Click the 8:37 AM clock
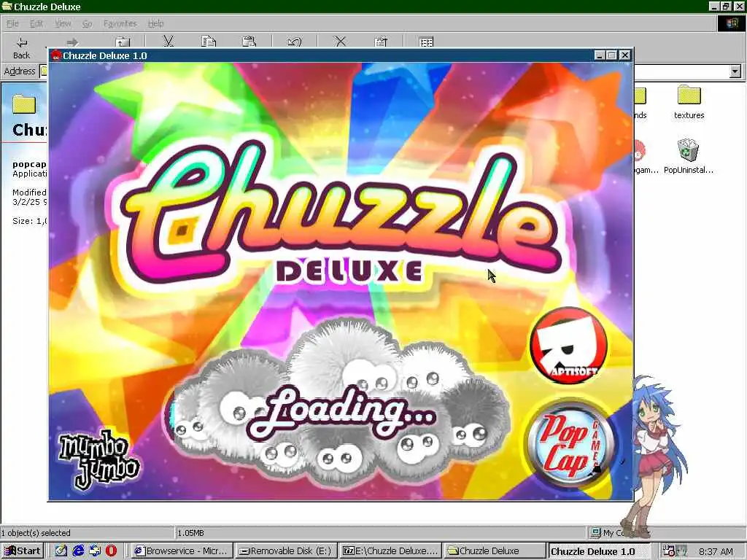This screenshot has height=560, width=747. [x=716, y=551]
